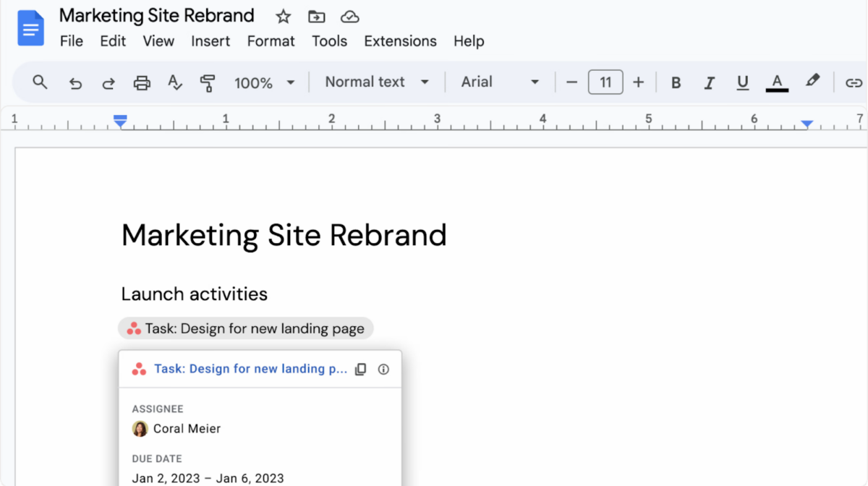This screenshot has height=486, width=868.
Task: Redo the last action
Action: click(108, 82)
